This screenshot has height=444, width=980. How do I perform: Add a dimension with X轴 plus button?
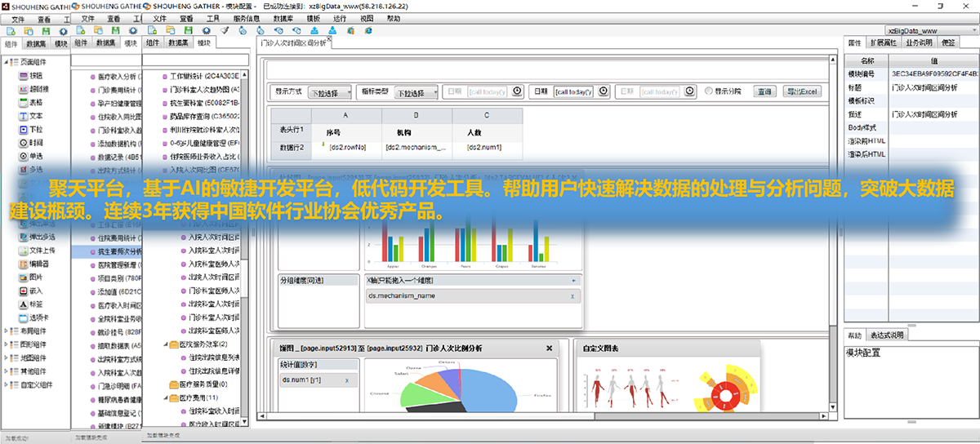[574, 280]
